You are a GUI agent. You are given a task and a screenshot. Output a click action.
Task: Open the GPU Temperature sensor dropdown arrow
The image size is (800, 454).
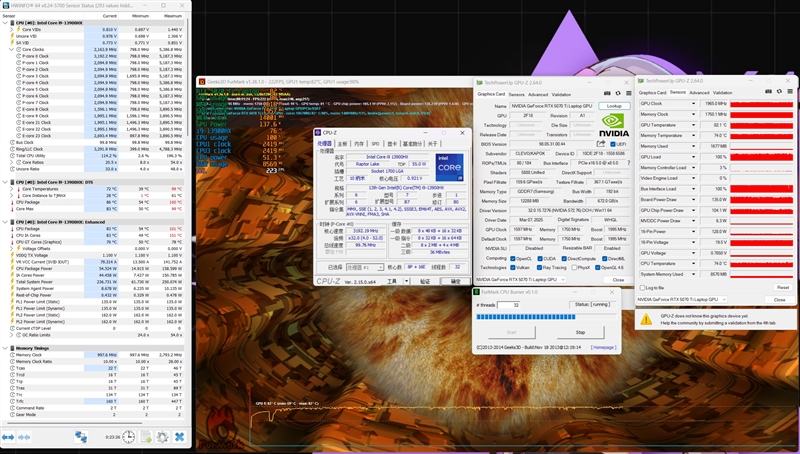(693, 125)
